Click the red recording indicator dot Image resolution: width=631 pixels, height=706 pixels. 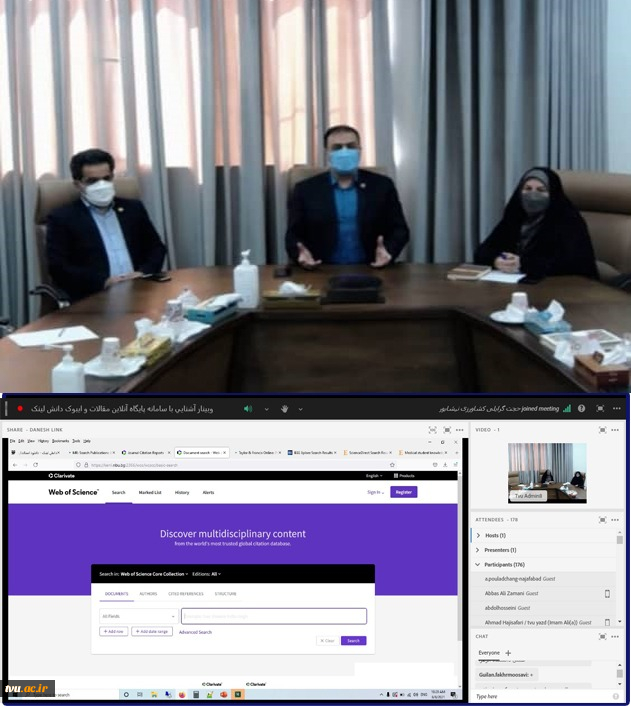[20, 408]
